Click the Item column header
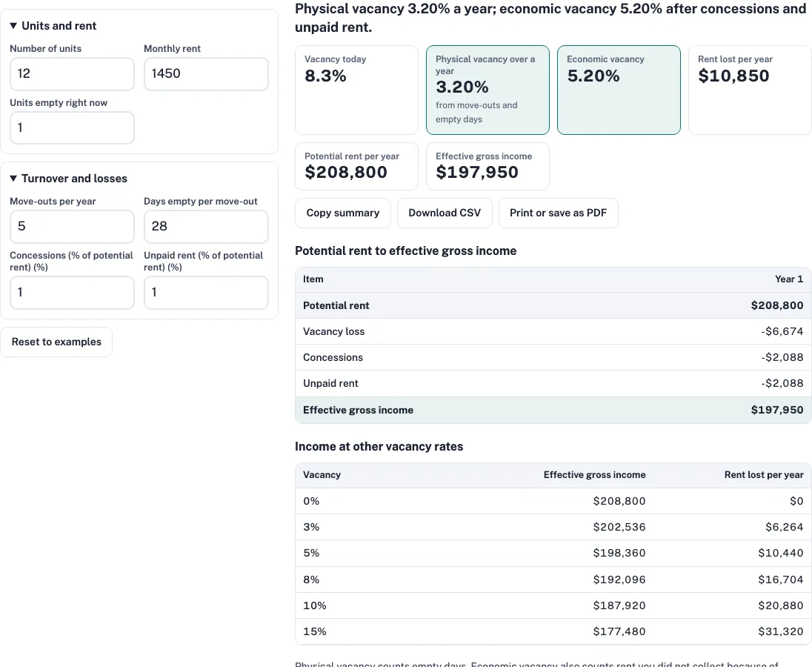The height and width of the screenshot is (667, 812). [x=313, y=279]
